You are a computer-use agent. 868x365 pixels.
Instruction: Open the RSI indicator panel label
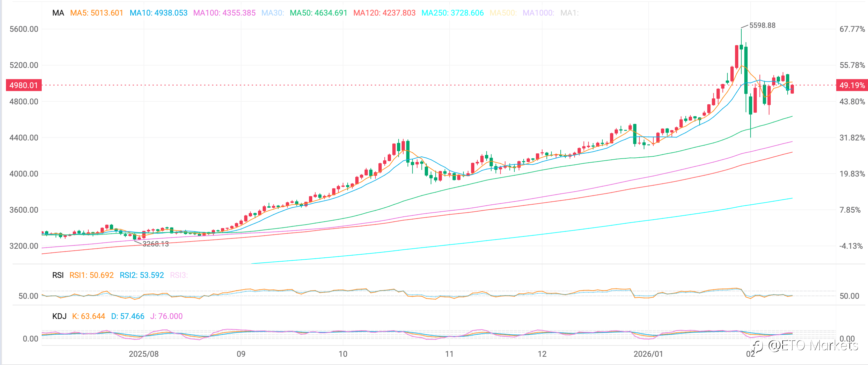[x=58, y=275]
